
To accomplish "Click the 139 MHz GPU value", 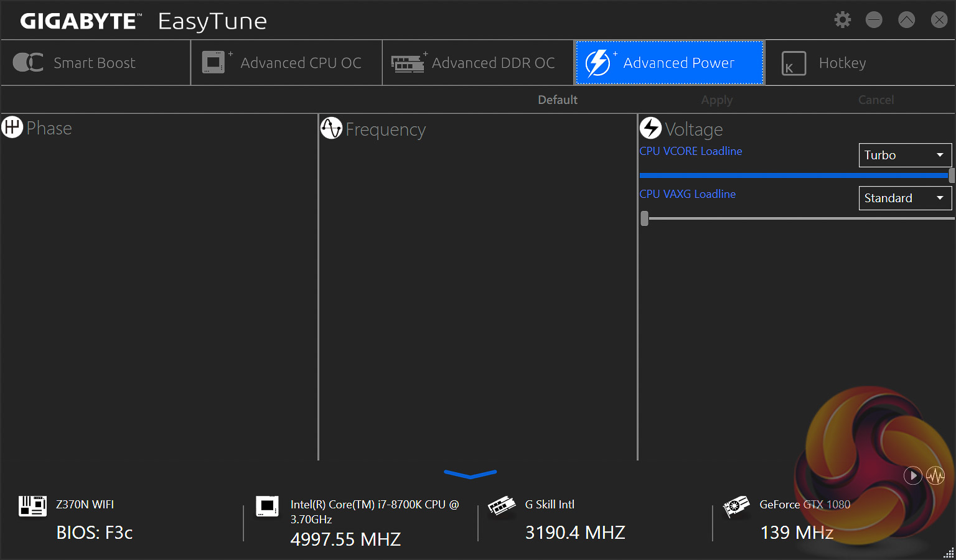I will coord(797,533).
